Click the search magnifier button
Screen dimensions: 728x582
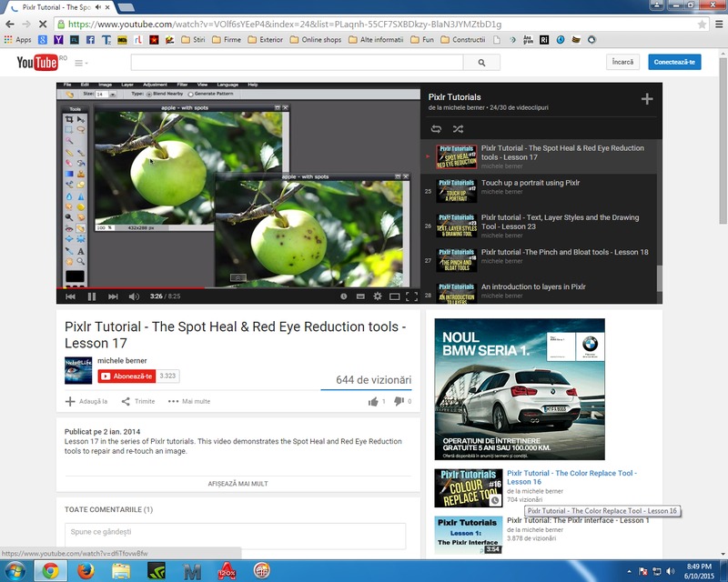[x=481, y=62]
